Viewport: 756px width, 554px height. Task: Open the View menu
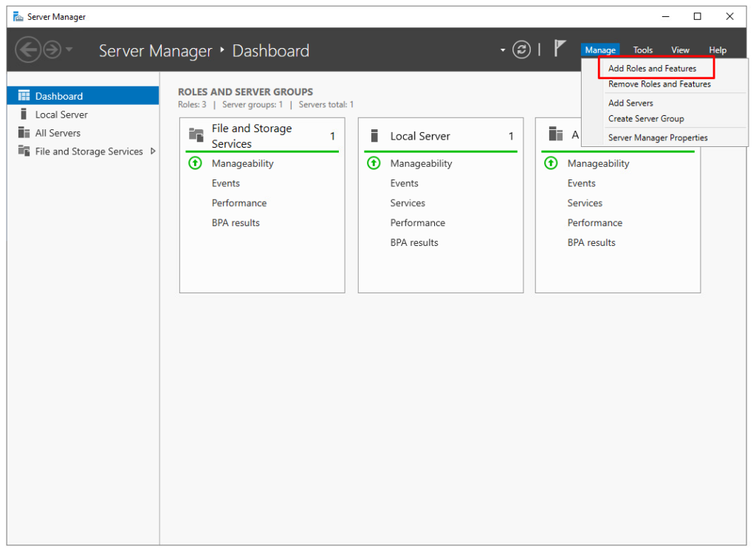click(681, 49)
